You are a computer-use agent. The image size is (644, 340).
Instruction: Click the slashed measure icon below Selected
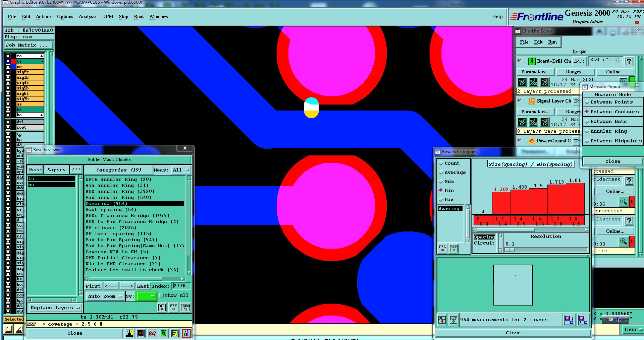(x=19, y=329)
